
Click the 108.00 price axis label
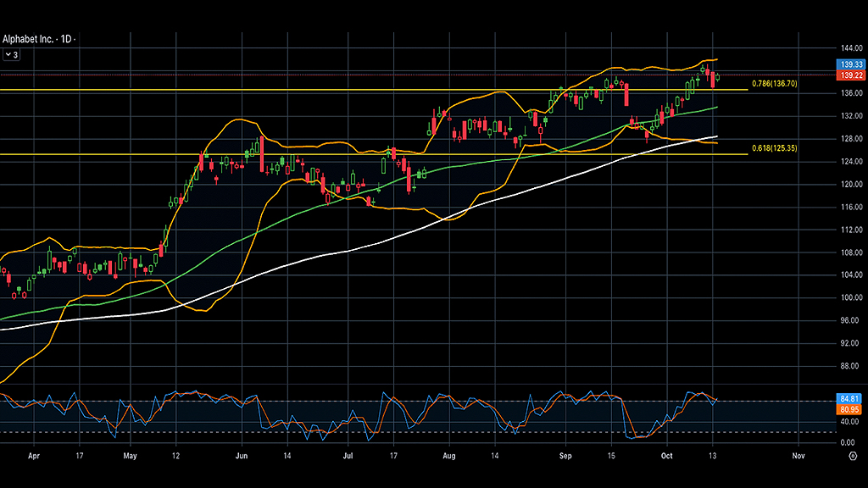pos(851,252)
